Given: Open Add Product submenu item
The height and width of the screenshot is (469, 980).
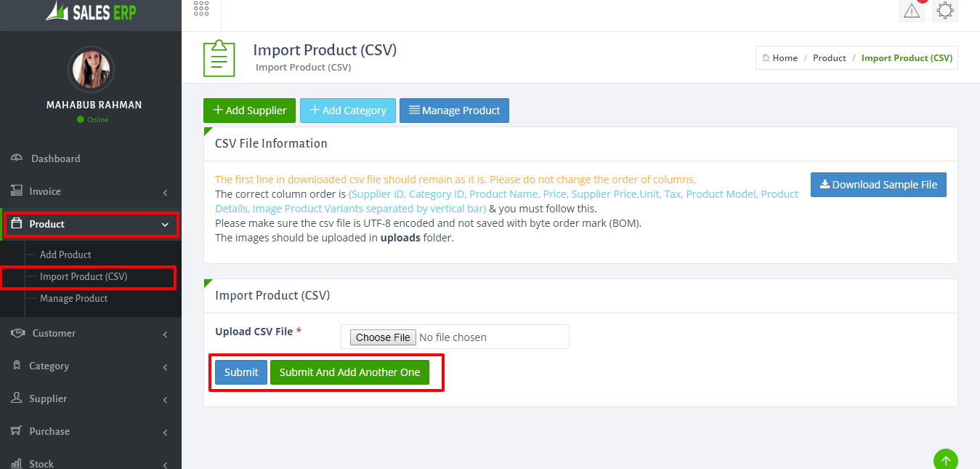Looking at the screenshot, I should point(65,254).
